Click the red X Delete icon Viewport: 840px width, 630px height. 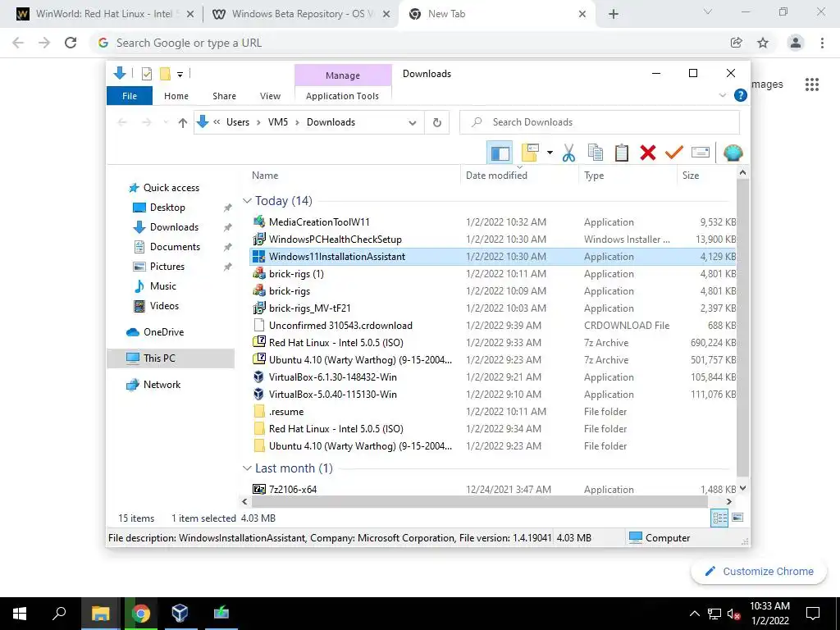click(648, 153)
